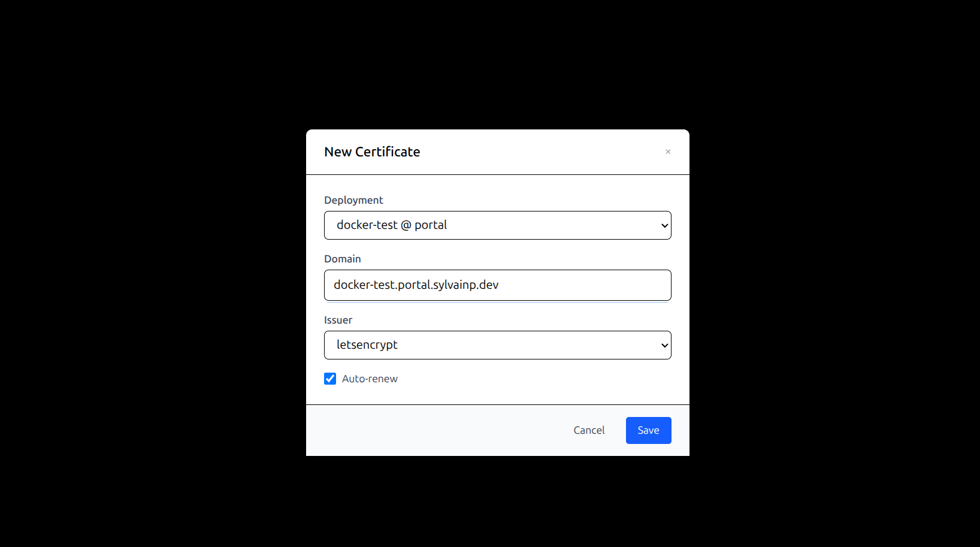The width and height of the screenshot is (980, 547).
Task: Click the docker-test.portal.sylvainp.dev domain text
Action: [416, 285]
